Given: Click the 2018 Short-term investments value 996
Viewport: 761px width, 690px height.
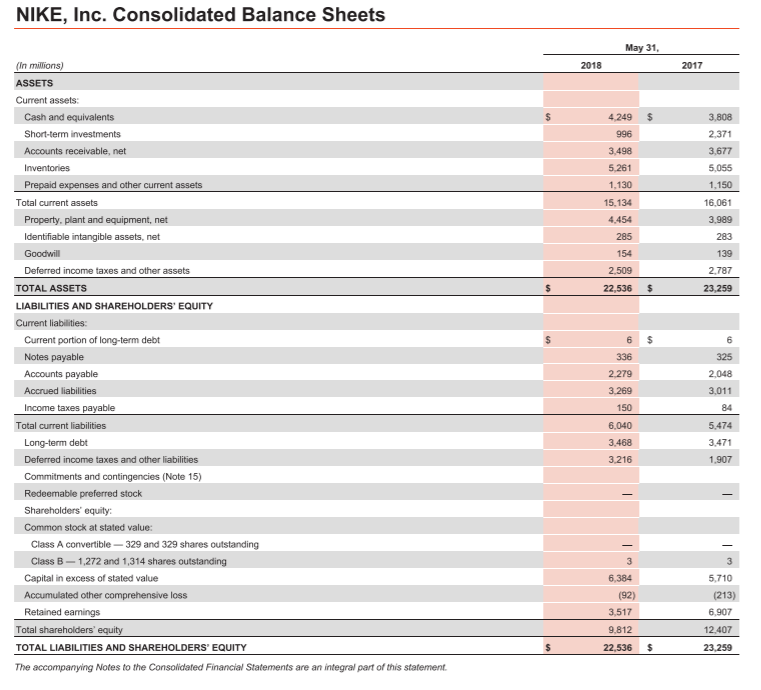Looking at the screenshot, I should point(624,134).
